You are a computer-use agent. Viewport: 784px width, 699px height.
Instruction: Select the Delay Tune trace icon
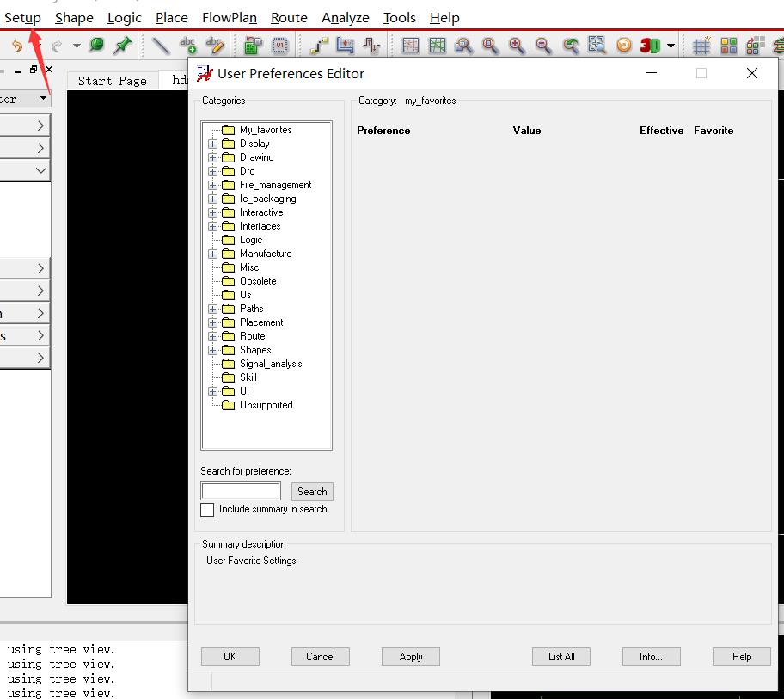point(371,46)
